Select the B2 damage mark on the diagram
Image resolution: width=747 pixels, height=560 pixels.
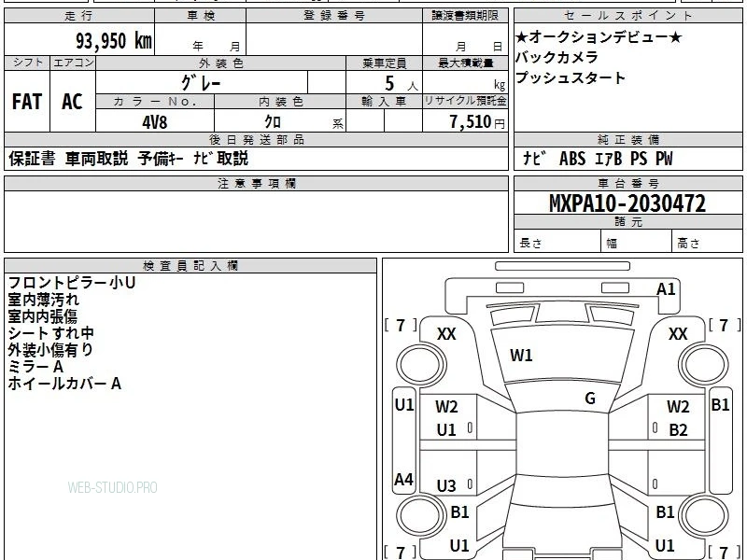pos(678,430)
